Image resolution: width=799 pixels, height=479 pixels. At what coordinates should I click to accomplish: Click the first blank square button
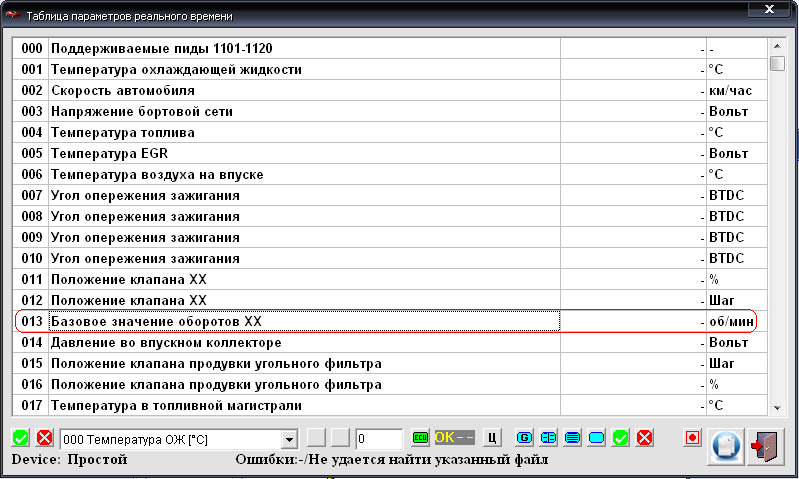(x=316, y=438)
